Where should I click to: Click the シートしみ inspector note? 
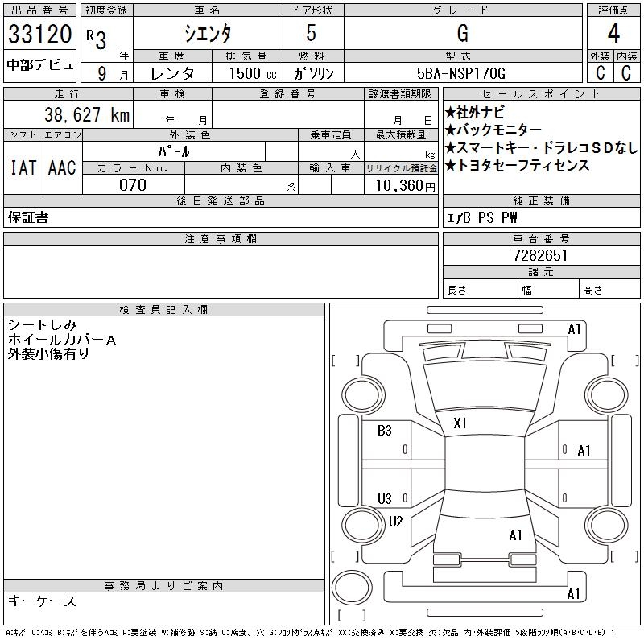click(x=42, y=325)
